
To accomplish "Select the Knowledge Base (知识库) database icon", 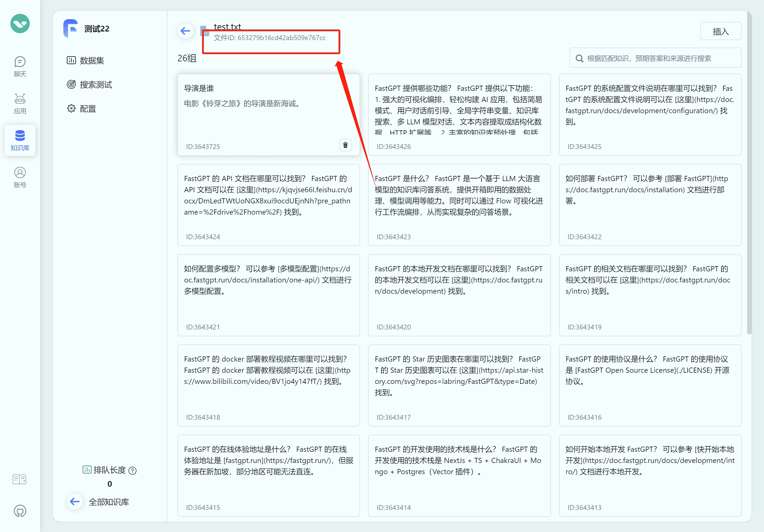I will pyautogui.click(x=20, y=140).
